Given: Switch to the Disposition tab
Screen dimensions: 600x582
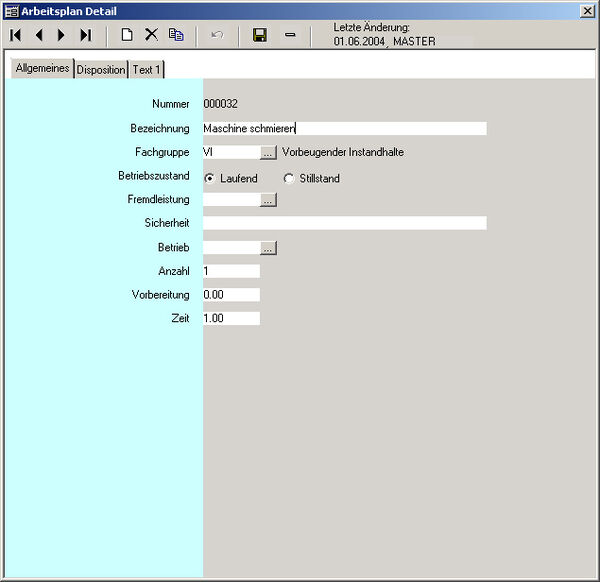Looking at the screenshot, I should (x=101, y=69).
